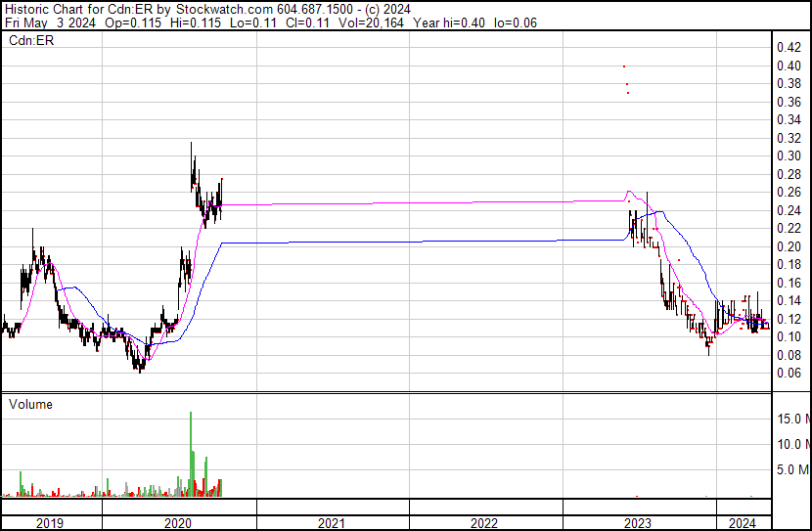Screen dimensions: 812x531
Task: Select the 2022 year label on time axis
Action: 485,523
